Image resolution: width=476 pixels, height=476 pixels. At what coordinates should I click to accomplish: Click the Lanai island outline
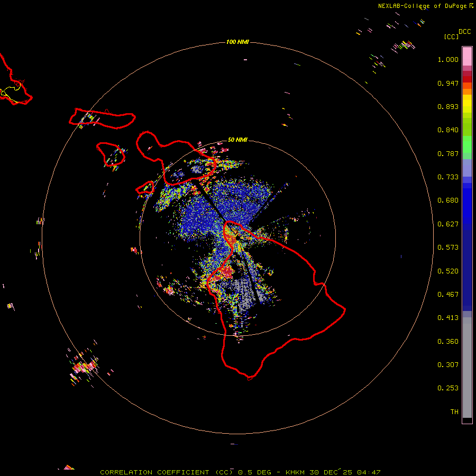[111, 154]
